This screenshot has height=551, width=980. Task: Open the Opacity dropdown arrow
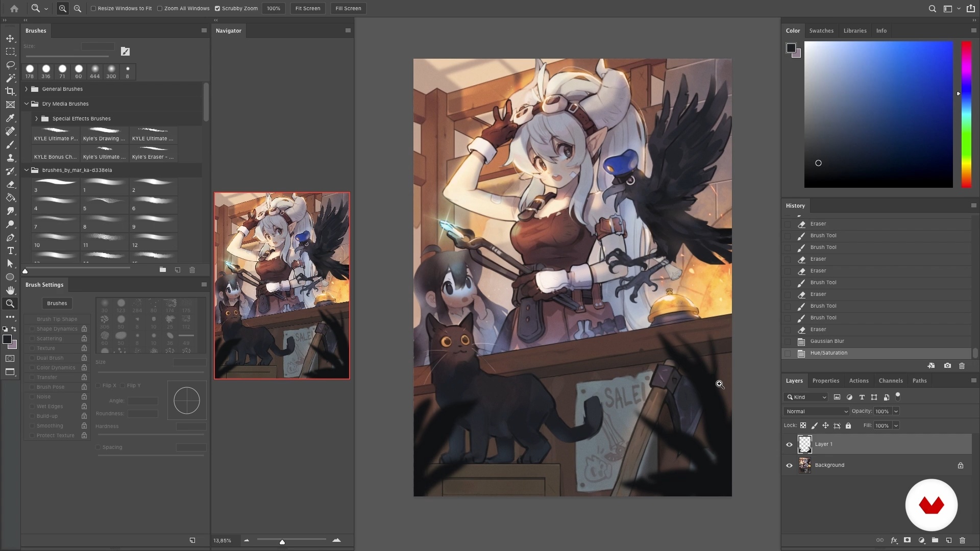point(896,411)
